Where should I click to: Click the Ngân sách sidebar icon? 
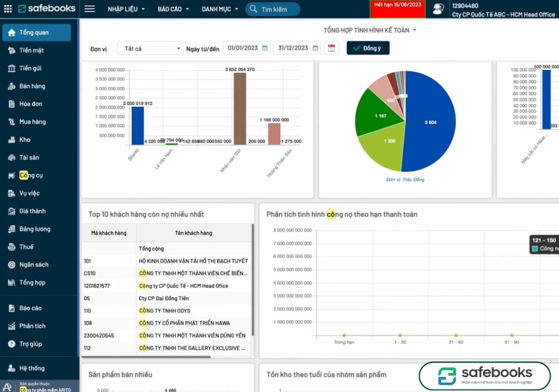(x=12, y=265)
